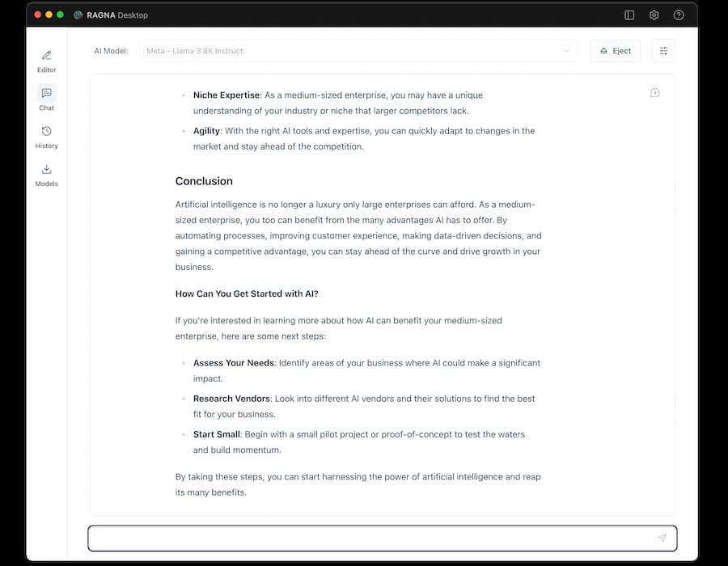This screenshot has width=728, height=566.
Task: Click the Editor label in sidebar
Action: click(x=46, y=70)
